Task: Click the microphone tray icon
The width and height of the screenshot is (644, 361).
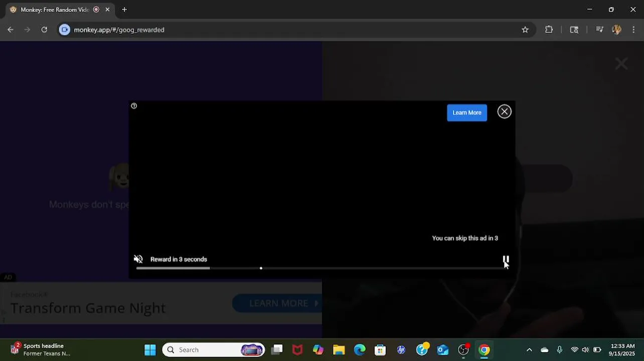Action: [560, 350]
